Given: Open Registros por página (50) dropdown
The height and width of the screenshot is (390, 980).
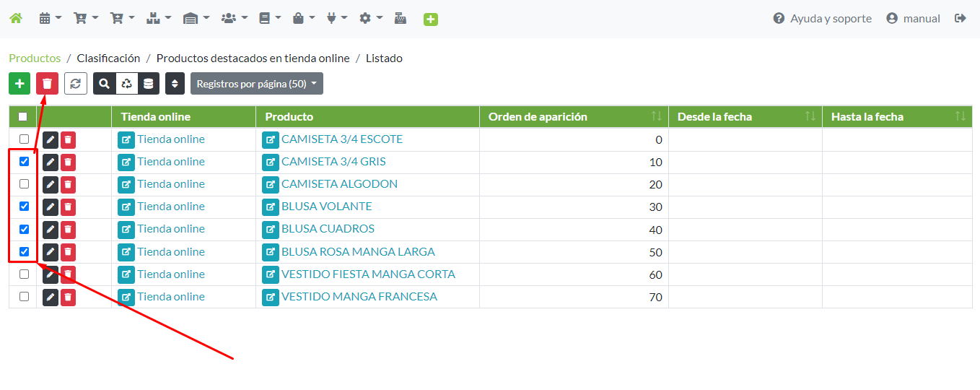Looking at the screenshot, I should pyautogui.click(x=257, y=83).
